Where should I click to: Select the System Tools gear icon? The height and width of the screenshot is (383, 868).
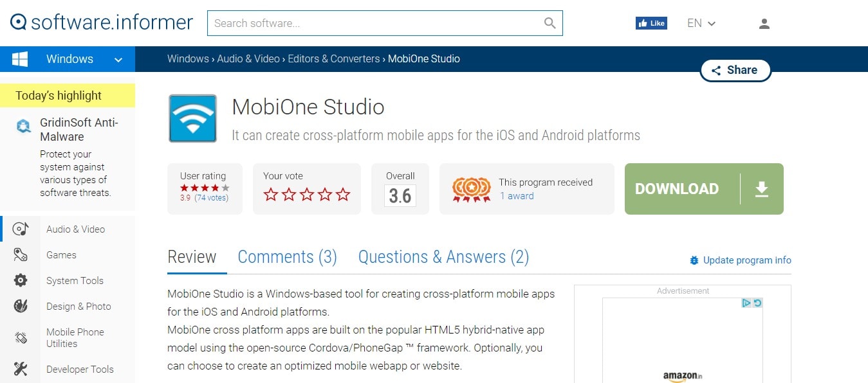21,281
